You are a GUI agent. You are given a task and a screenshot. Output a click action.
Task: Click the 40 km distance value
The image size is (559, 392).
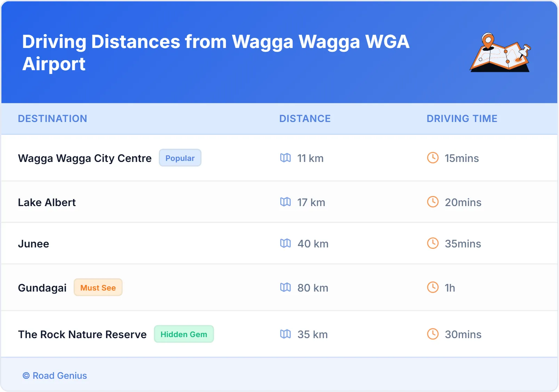[313, 244]
